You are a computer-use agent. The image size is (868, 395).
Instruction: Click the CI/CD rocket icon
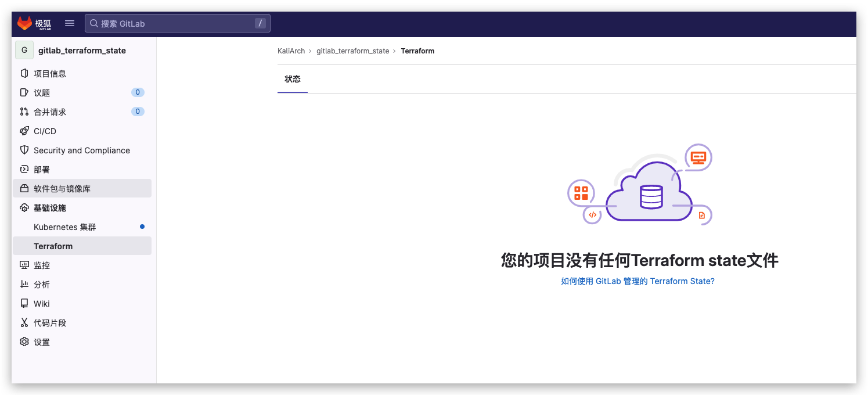24,131
